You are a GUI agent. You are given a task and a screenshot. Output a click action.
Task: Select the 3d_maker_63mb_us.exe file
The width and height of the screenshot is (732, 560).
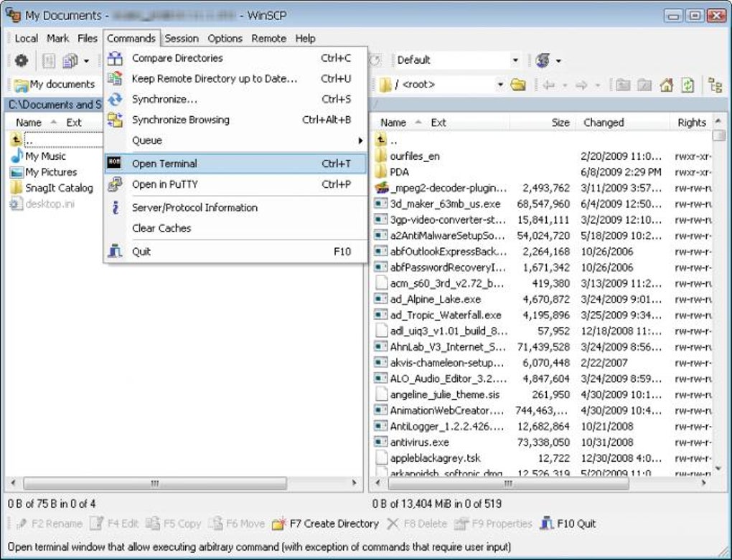[438, 204]
